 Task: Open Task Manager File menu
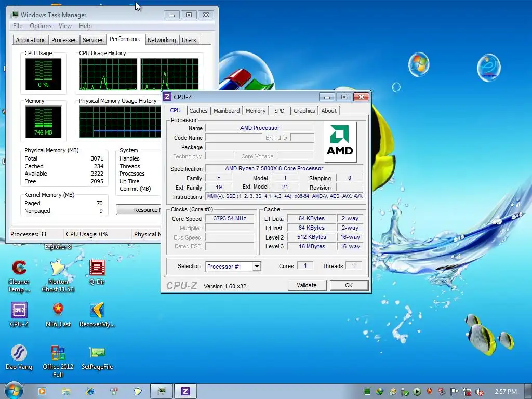[x=18, y=26]
